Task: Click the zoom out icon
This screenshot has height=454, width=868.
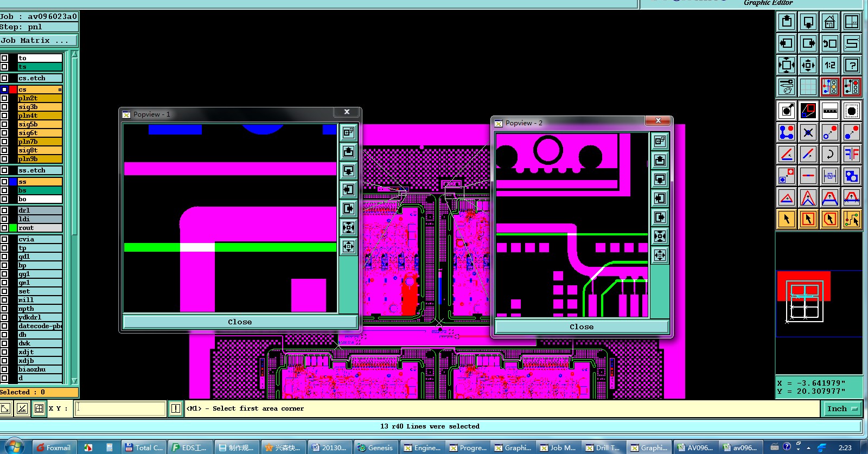Action: [808, 65]
